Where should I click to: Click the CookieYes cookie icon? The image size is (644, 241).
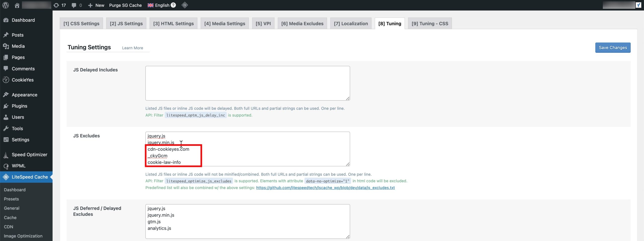click(x=6, y=80)
